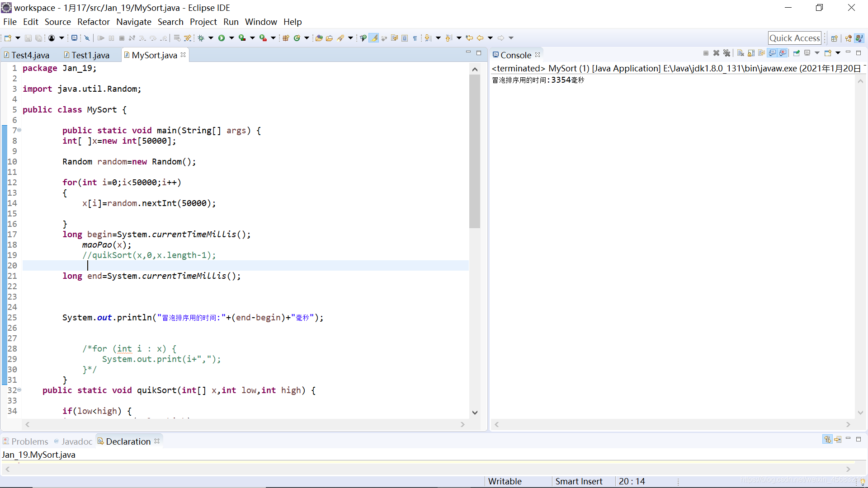Toggle Scroll Lock in Console

751,53
